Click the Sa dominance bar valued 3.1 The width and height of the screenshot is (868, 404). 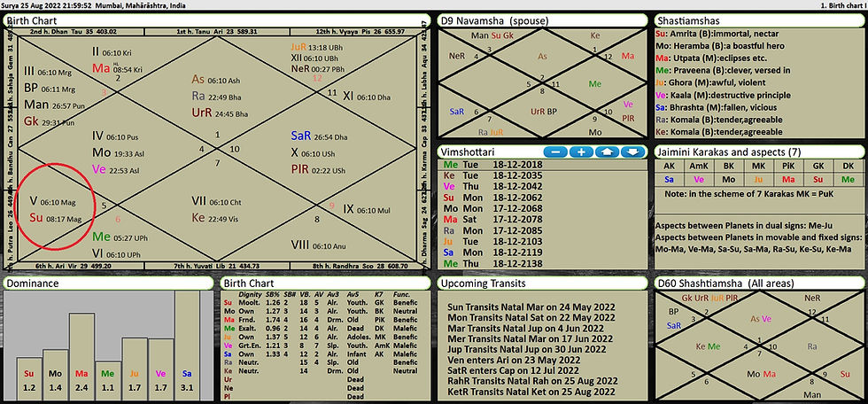point(187,346)
